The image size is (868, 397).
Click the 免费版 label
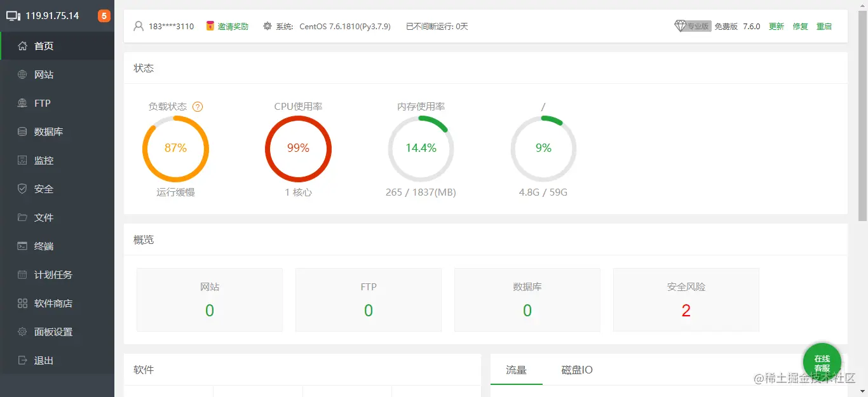pyautogui.click(x=726, y=26)
